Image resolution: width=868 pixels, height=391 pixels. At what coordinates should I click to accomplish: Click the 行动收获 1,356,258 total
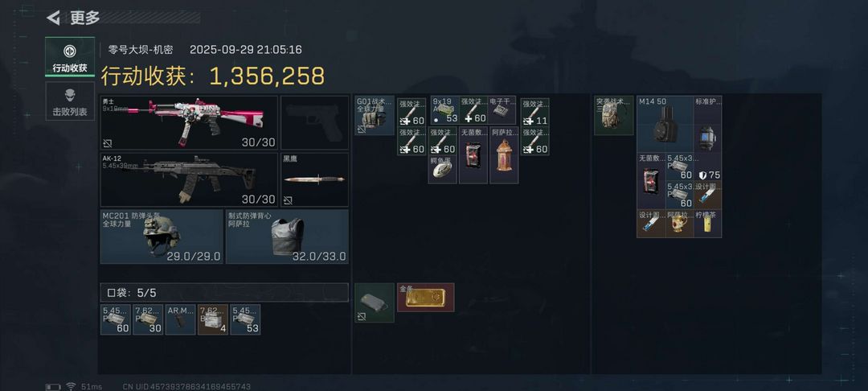click(212, 76)
